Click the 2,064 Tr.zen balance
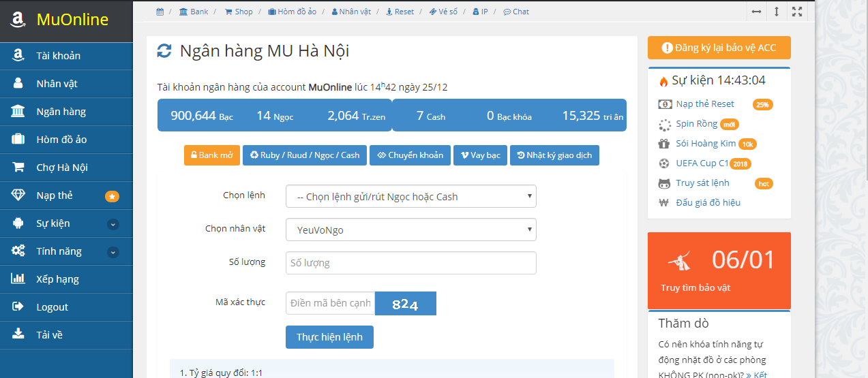The height and width of the screenshot is (378, 868). point(356,116)
